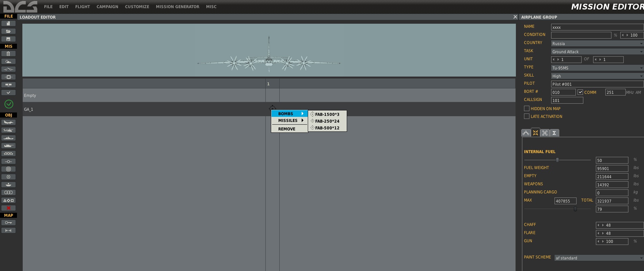Uncheck the COMM checkbox

(x=580, y=92)
